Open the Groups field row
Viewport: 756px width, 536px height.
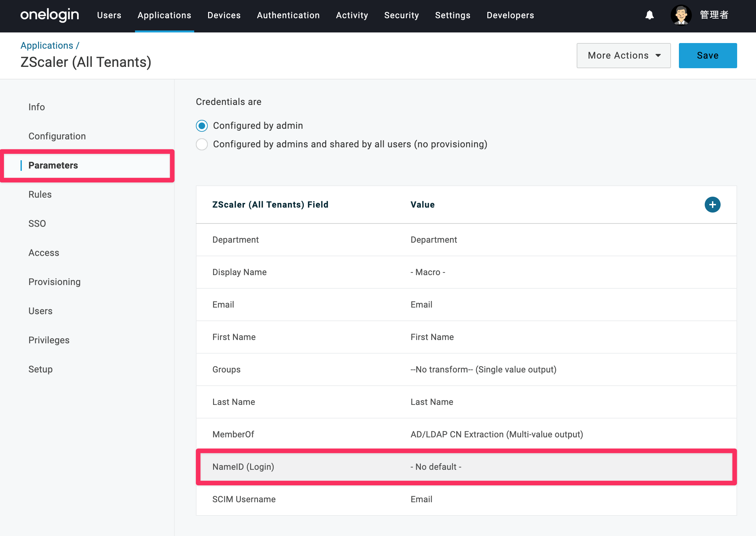[467, 369]
